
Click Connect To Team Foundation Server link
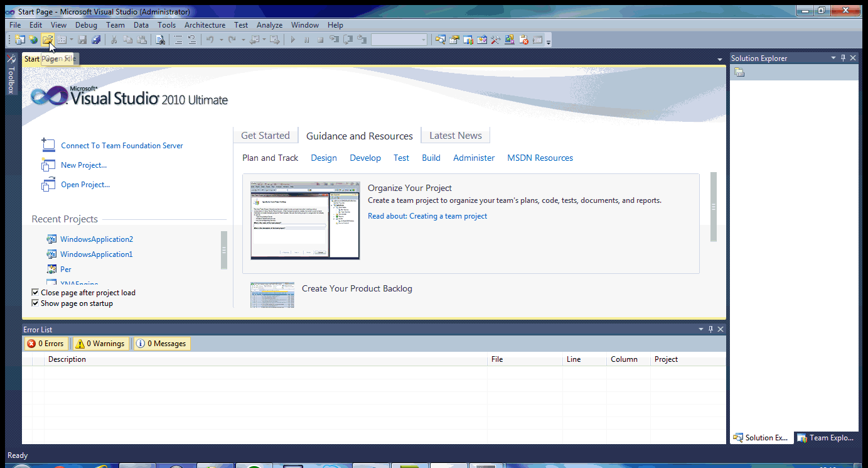pos(122,146)
